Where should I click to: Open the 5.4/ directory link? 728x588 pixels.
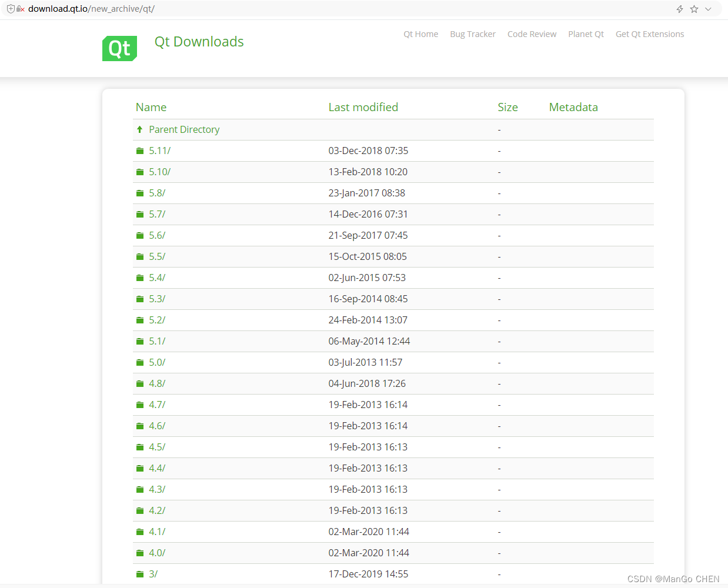(x=157, y=278)
